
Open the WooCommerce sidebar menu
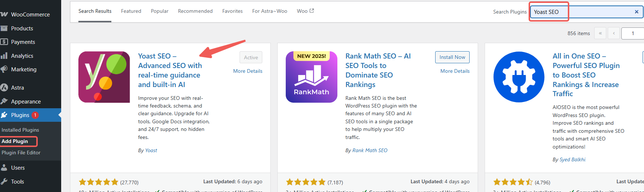[30, 15]
